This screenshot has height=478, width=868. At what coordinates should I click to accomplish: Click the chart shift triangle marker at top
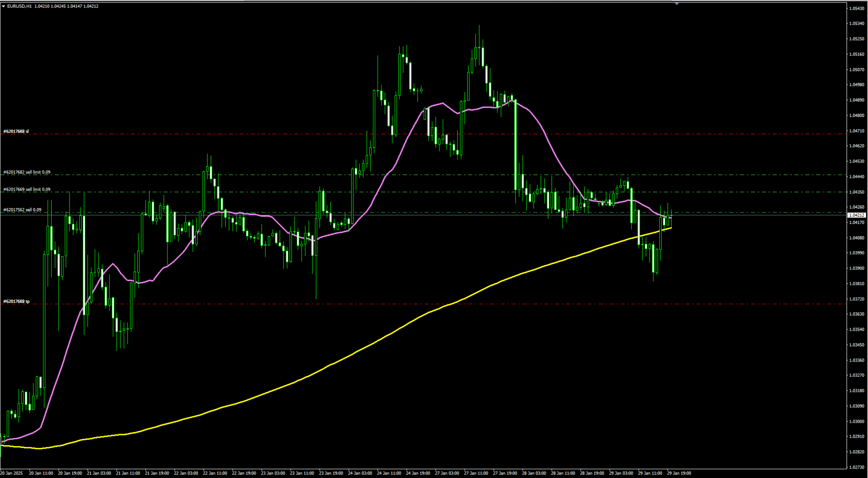pos(677,4)
